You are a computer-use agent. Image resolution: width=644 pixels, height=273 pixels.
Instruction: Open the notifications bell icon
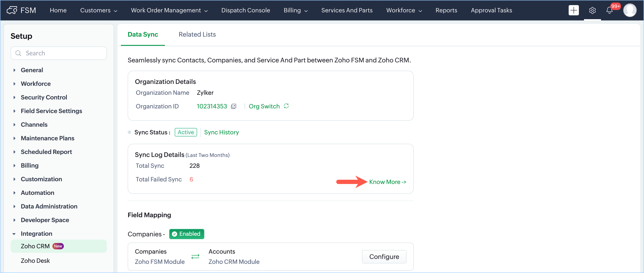(609, 10)
